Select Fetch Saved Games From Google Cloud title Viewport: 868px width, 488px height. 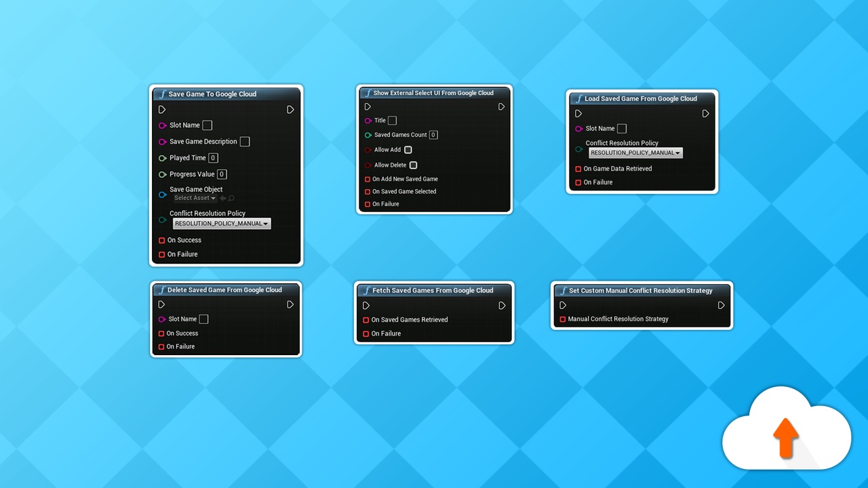tap(433, 291)
